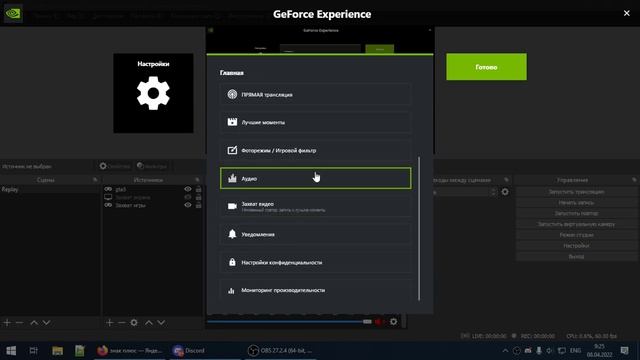Click the settings list vertical scrollbar
This screenshot has height=360, width=640.
(419, 229)
